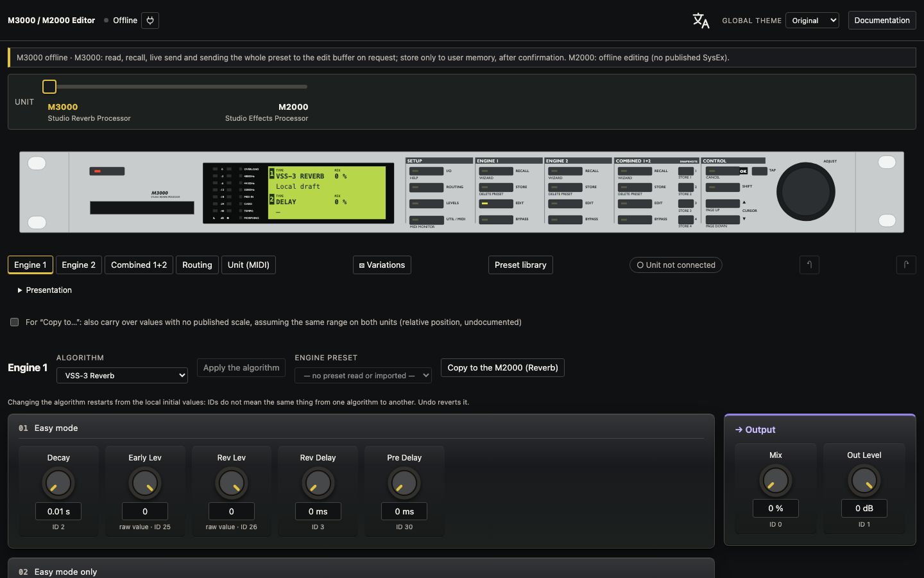Toggle Engine 1 Bypass on the faceplate
Viewport: 924px width, 578px height.
tap(496, 220)
